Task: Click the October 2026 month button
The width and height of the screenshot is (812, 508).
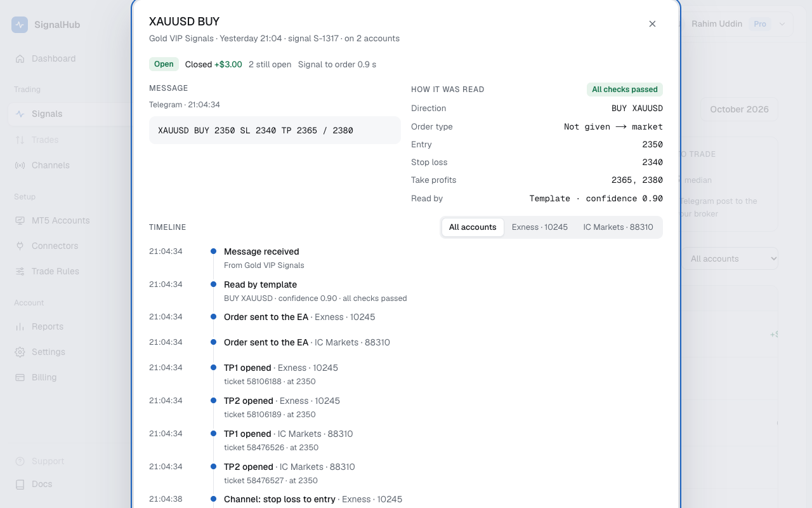Action: click(x=739, y=109)
